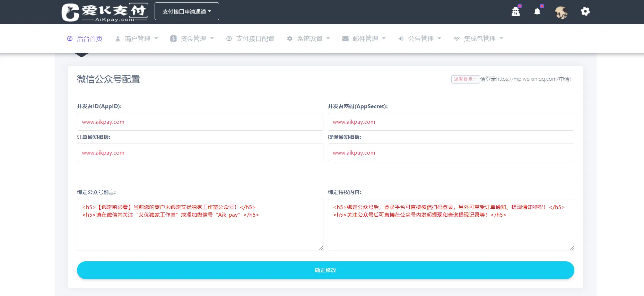Focus the 提现通知模板 input field
This screenshot has height=296, width=644.
click(x=451, y=153)
